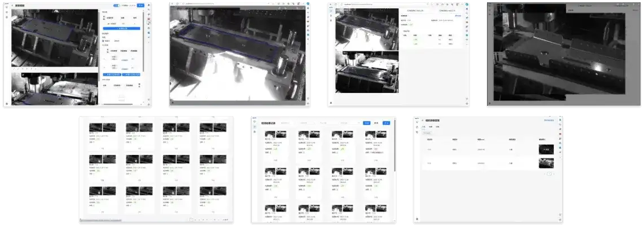644x227 pixels.
Task: Click the back arrow in the template editor header
Action: (x=12, y=6)
